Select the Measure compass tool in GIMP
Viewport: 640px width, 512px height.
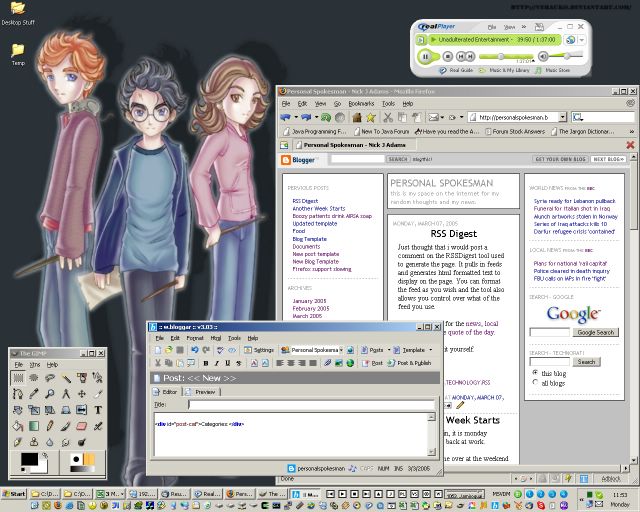tap(66, 394)
